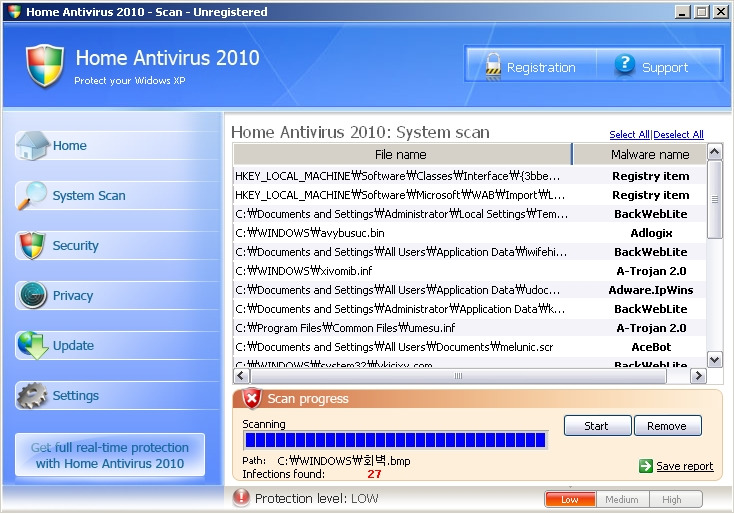The width and height of the screenshot is (734, 515).
Task: Go to the Security section
Action: (117, 245)
